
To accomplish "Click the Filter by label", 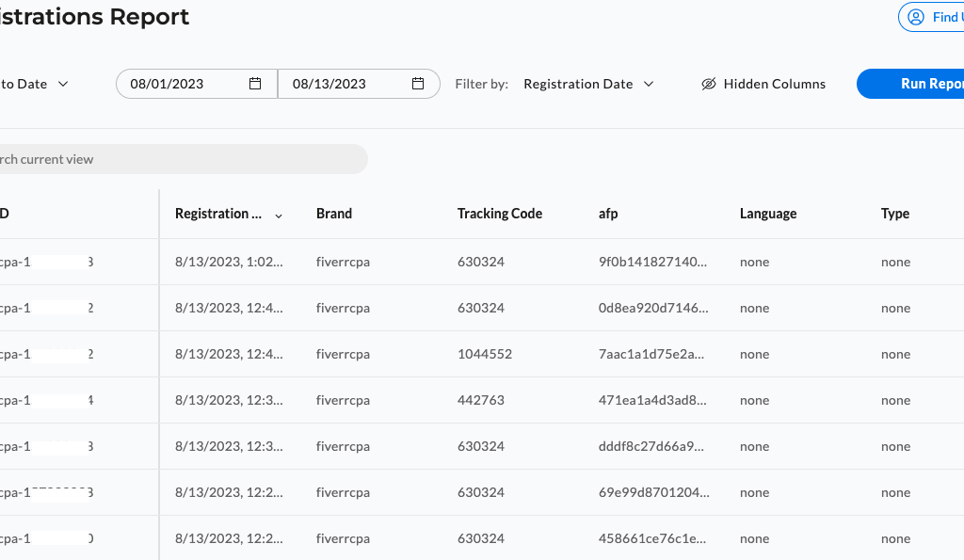I will pos(481,84).
